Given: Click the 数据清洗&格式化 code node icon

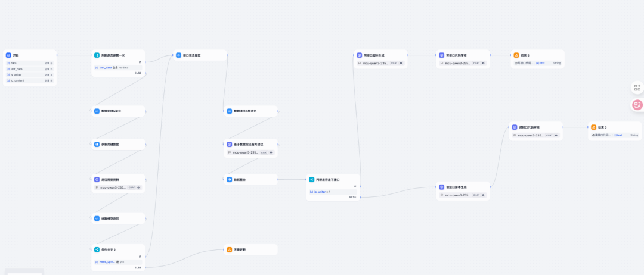Looking at the screenshot, I should [230, 111].
